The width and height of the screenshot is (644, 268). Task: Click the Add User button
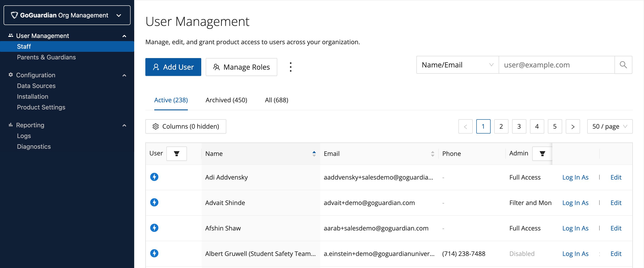coord(173,67)
